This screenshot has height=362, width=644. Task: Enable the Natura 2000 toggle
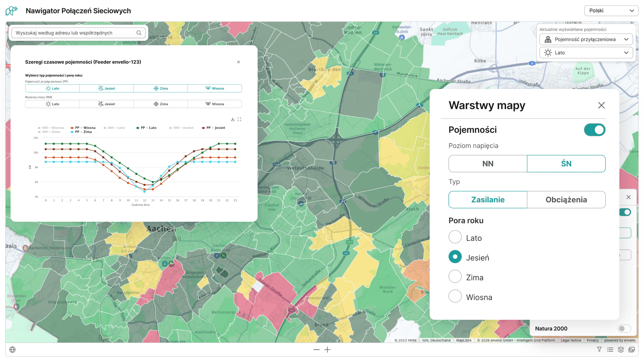624,328
